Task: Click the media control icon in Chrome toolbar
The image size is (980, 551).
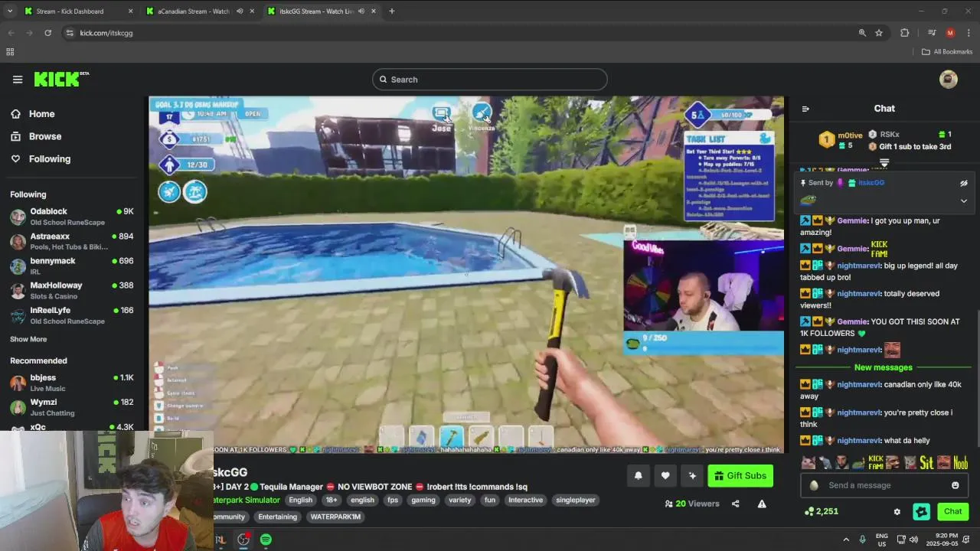Action: click(932, 33)
